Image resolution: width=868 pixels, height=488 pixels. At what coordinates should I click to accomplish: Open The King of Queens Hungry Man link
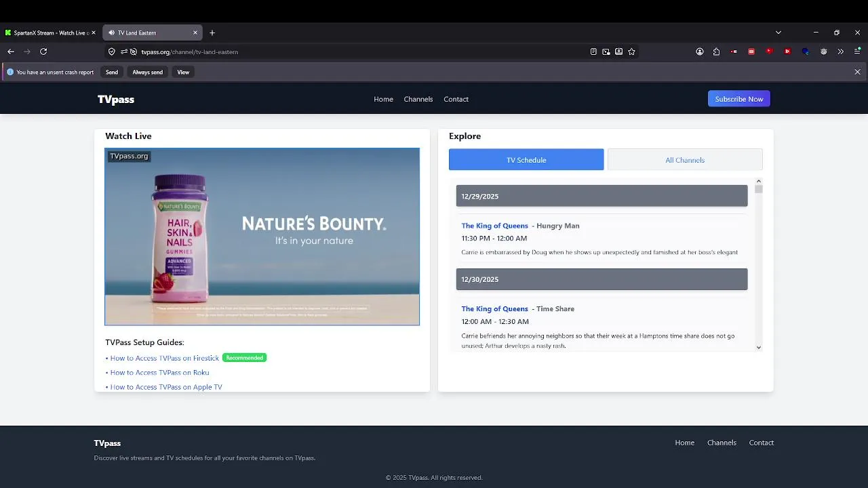[494, 226]
